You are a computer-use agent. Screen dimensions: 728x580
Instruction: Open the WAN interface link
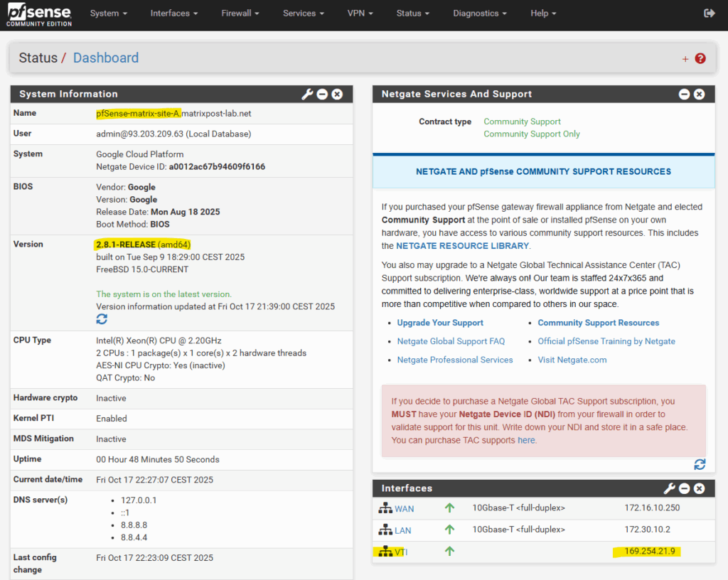tap(404, 509)
